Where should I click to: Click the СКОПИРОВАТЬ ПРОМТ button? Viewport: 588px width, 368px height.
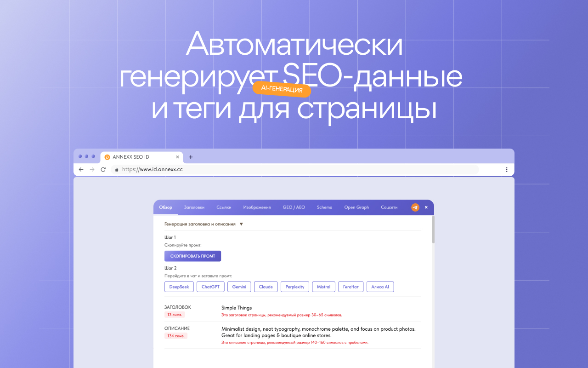(192, 256)
